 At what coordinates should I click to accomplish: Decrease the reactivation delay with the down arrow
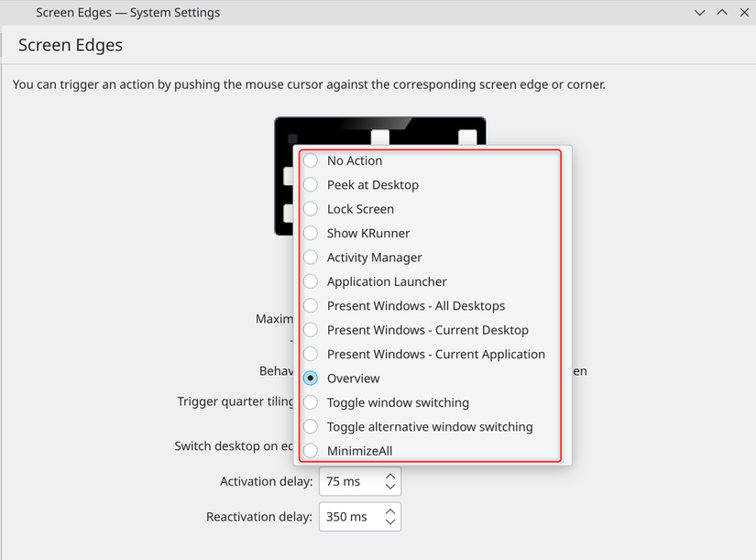[x=392, y=522]
